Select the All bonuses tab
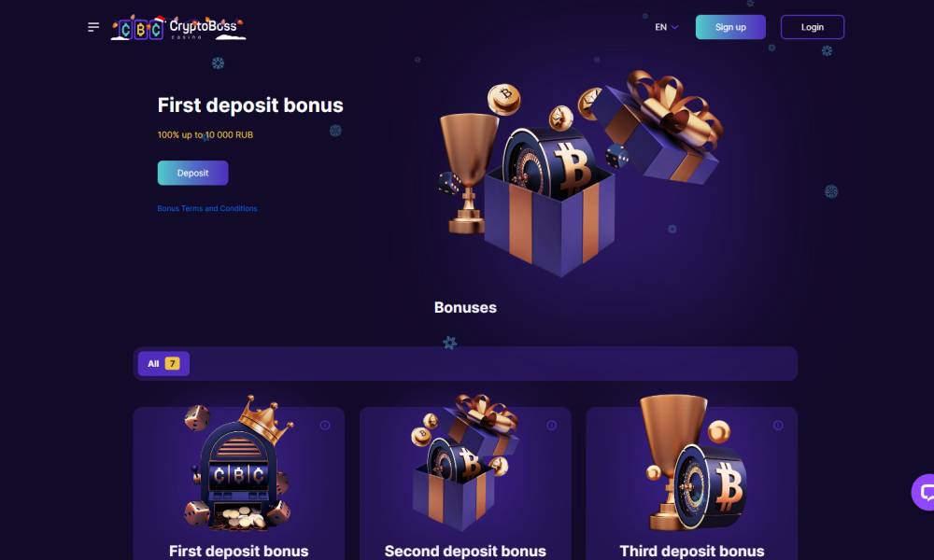The width and height of the screenshot is (934, 560). tap(163, 364)
